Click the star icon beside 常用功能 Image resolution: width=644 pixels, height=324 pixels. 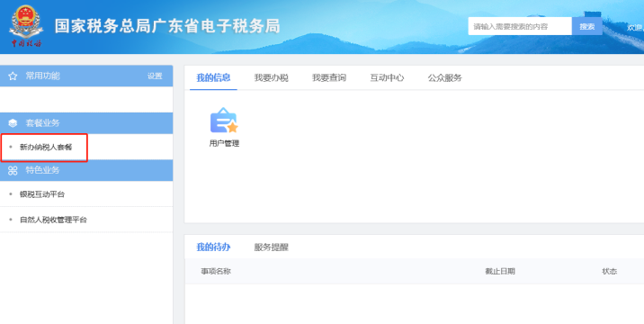click(x=13, y=76)
